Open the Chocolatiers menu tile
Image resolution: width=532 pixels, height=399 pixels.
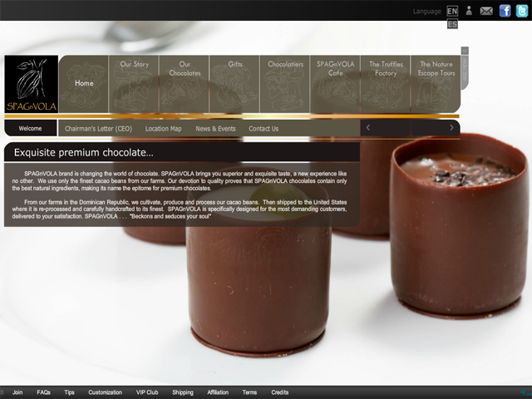coord(285,84)
